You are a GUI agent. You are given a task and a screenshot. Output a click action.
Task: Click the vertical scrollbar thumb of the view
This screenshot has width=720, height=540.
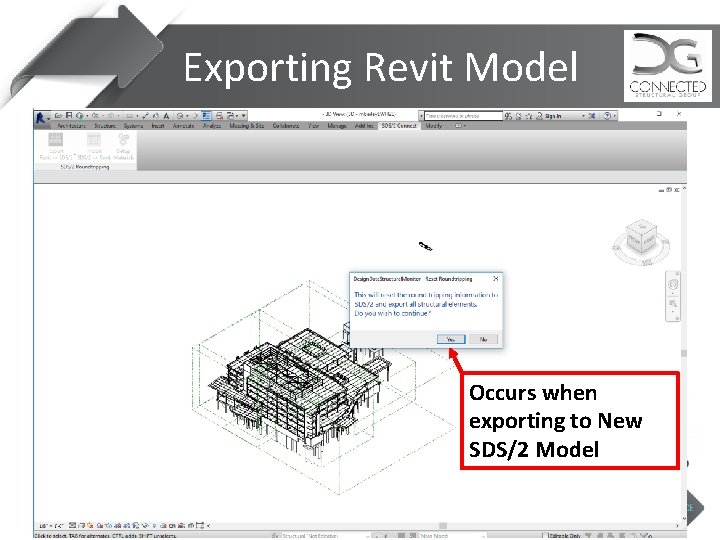click(x=684, y=353)
